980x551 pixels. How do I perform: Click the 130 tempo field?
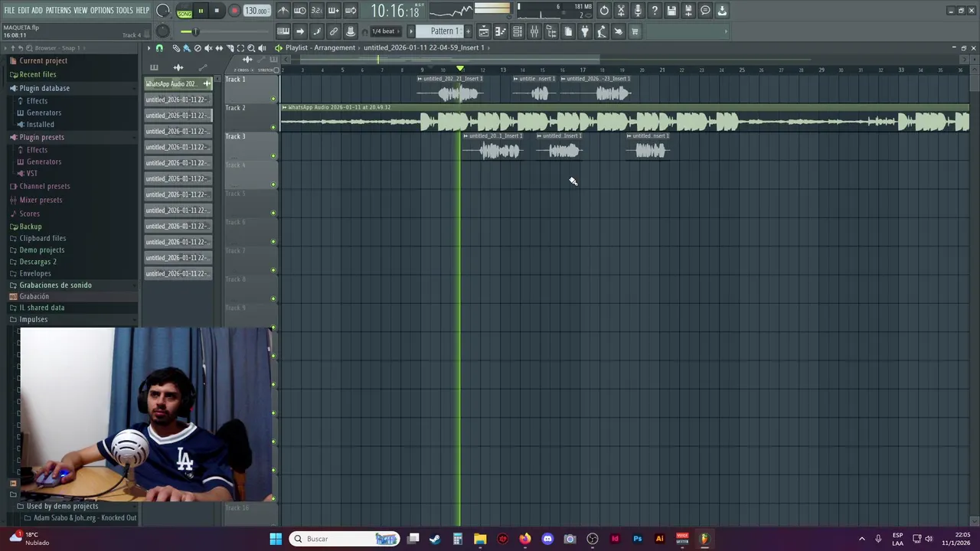point(256,11)
